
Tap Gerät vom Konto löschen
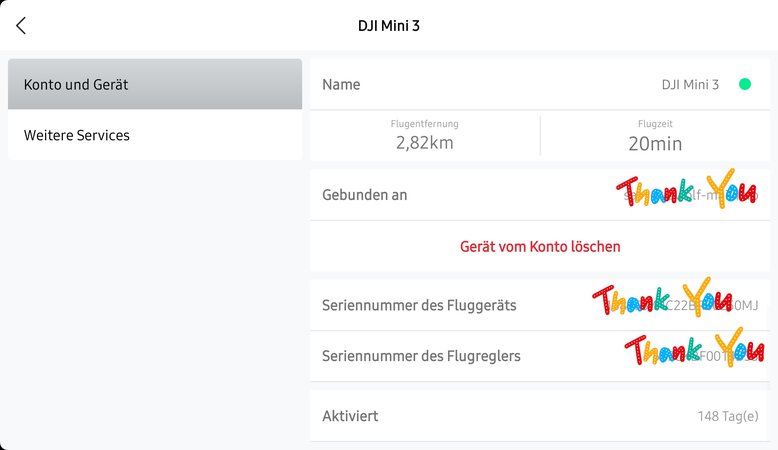coord(540,247)
